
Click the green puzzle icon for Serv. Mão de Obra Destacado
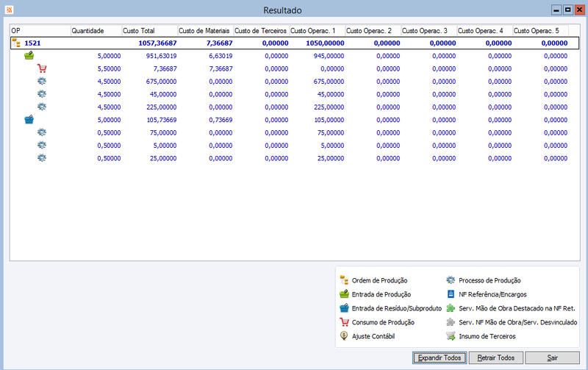tap(451, 308)
